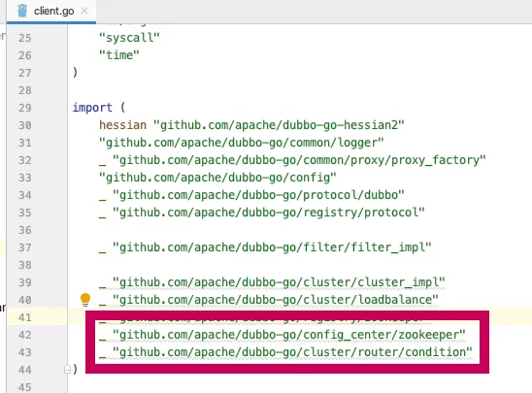Click the filter/filter_impl import path
532x393 pixels.
pyautogui.click(x=272, y=247)
